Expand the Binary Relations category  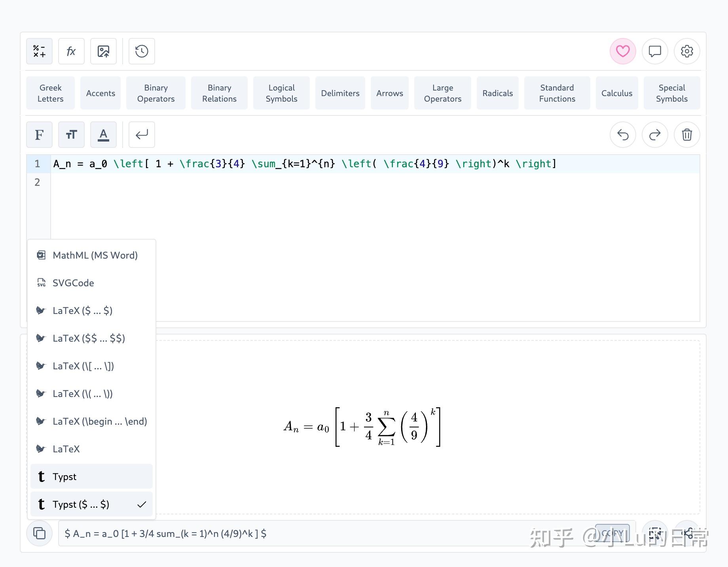(219, 93)
